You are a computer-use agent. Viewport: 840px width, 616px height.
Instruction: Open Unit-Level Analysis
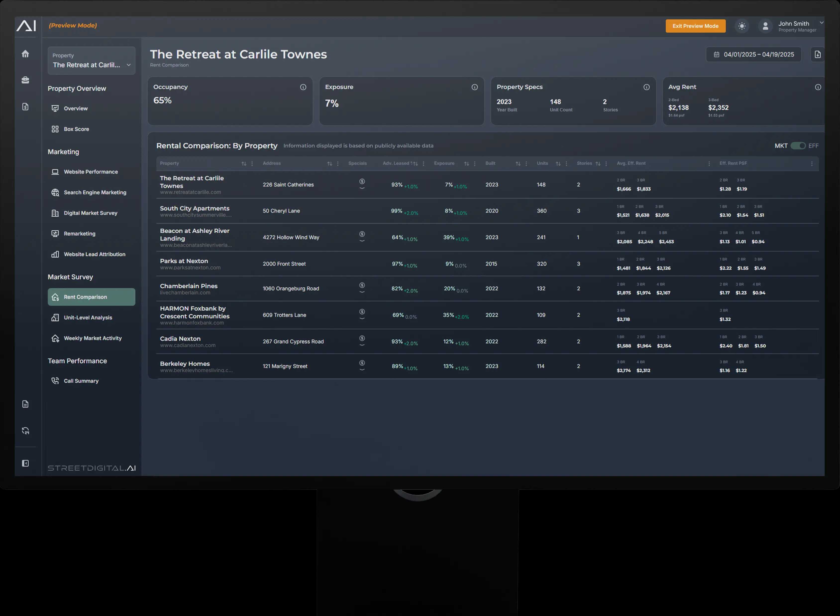click(x=91, y=318)
